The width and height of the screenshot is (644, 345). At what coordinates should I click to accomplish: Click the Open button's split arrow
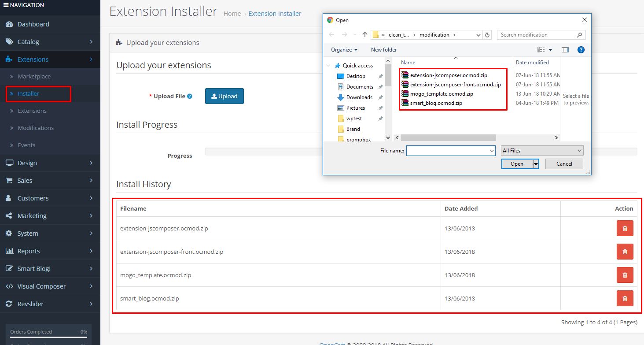536,164
